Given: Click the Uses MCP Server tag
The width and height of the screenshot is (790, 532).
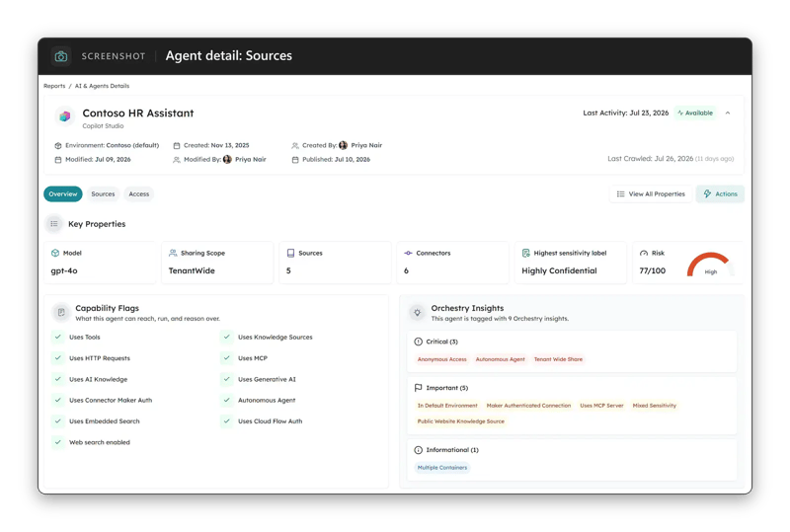Looking at the screenshot, I should (601, 406).
